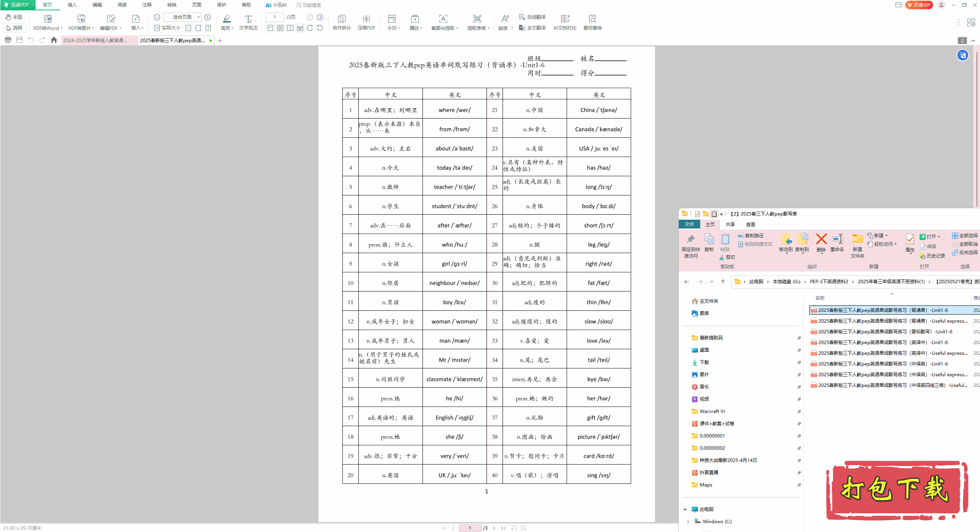Click the vertical scrollbar of PDF viewer
The height and width of the screenshot is (532, 980).
pyautogui.click(x=976, y=130)
